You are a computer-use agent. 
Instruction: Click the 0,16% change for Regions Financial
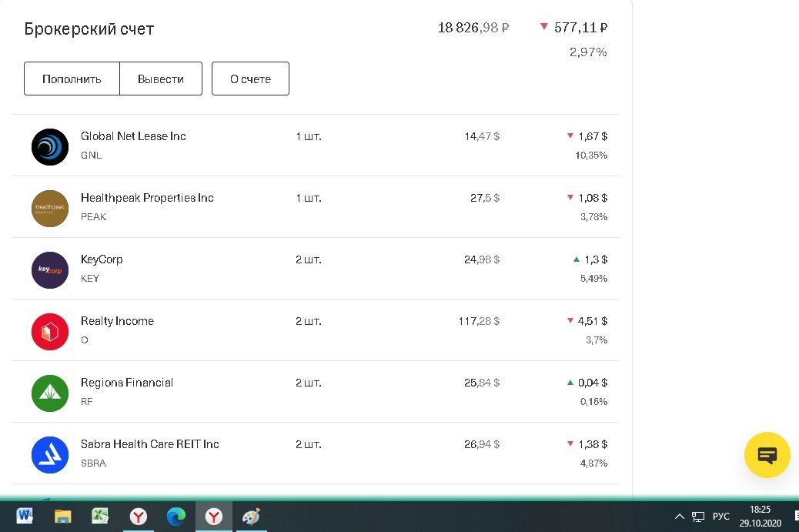(x=593, y=402)
